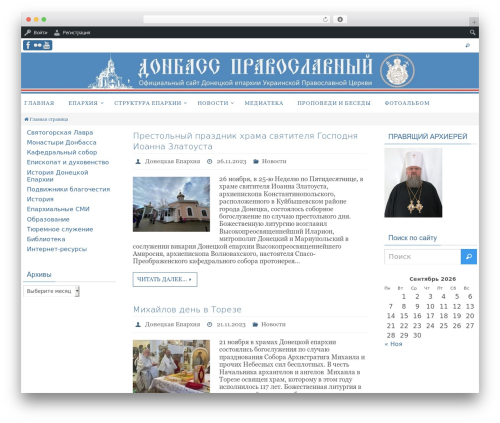This screenshot has height=423, width=500.
Task: Open Епископат и духовенство link
Action: coord(68,162)
